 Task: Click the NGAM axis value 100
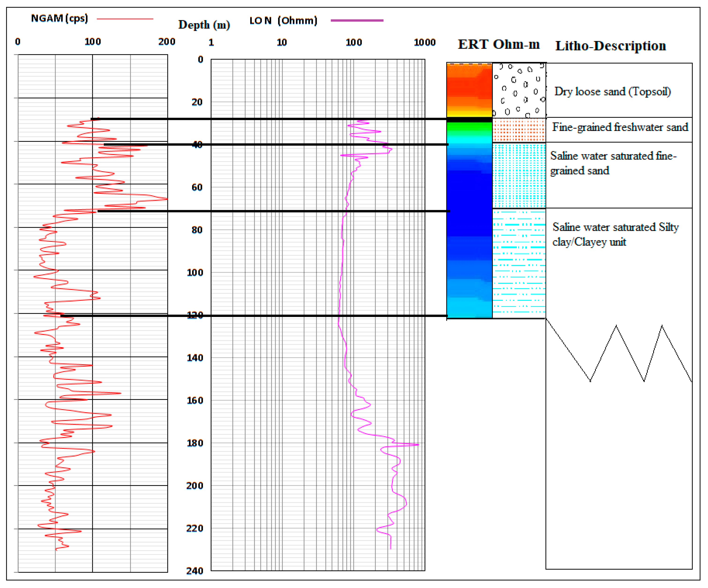pyautogui.click(x=93, y=42)
